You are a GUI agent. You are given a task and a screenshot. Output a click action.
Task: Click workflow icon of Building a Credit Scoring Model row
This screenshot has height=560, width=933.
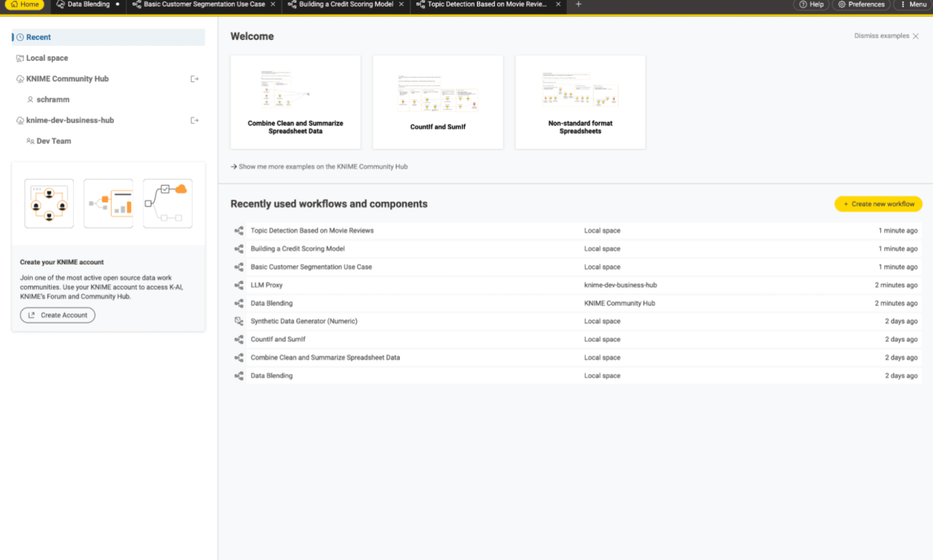[239, 249]
